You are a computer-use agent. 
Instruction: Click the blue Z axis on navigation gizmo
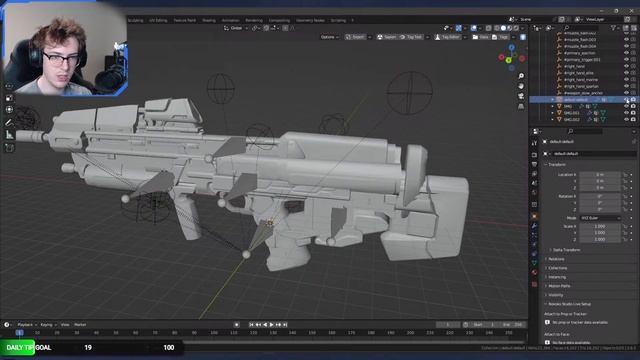512,47
